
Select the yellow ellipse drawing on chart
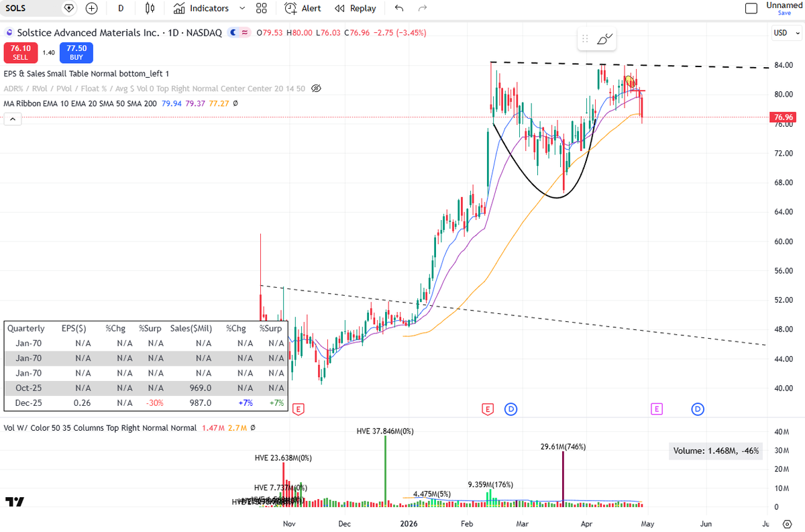point(630,82)
